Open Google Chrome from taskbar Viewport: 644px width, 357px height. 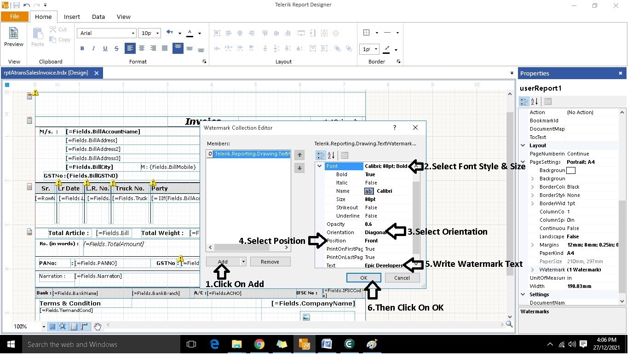(x=259, y=344)
